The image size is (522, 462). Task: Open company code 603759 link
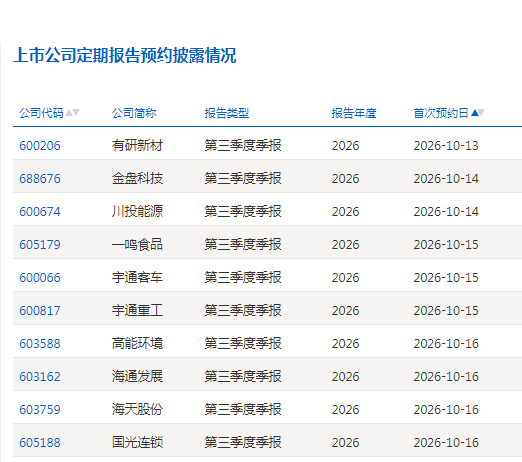[40, 410]
